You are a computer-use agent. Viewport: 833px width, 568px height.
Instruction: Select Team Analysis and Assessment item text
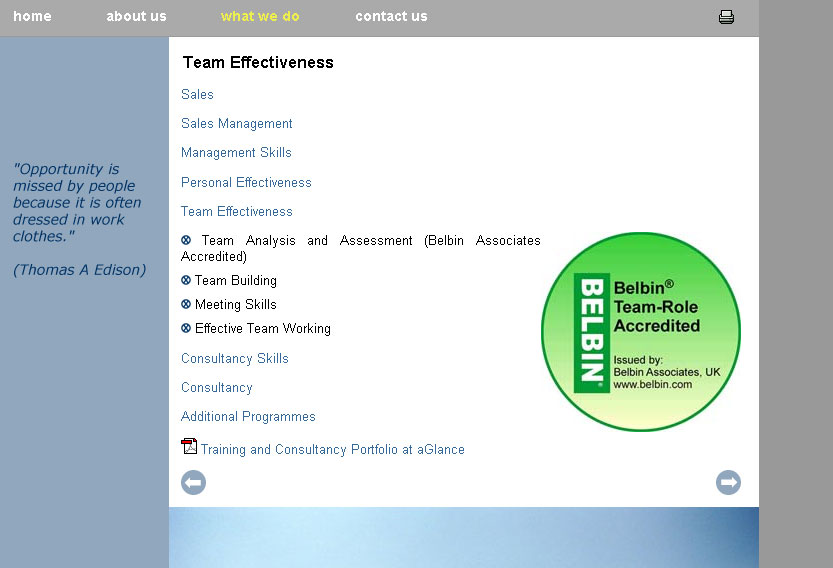(361, 248)
